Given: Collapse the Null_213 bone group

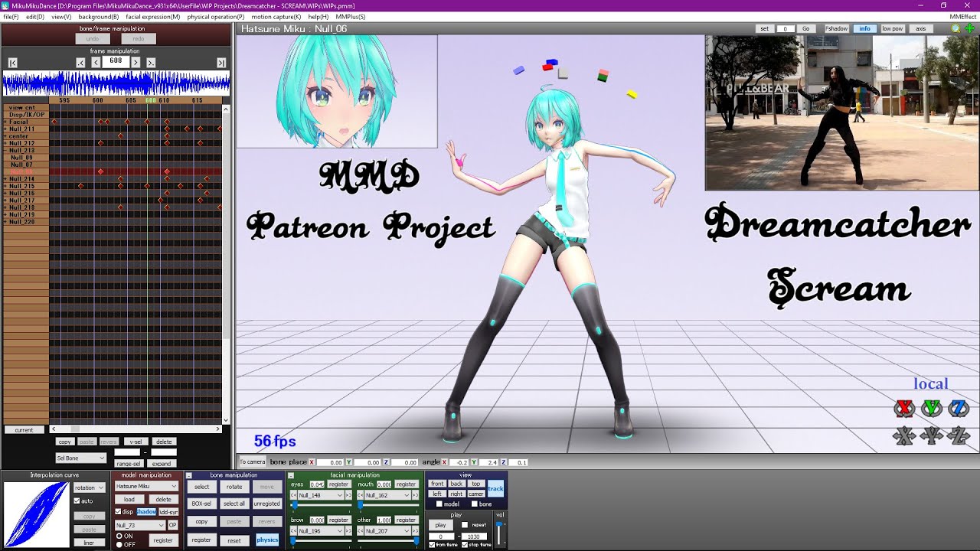Looking at the screenshot, I should point(5,151).
